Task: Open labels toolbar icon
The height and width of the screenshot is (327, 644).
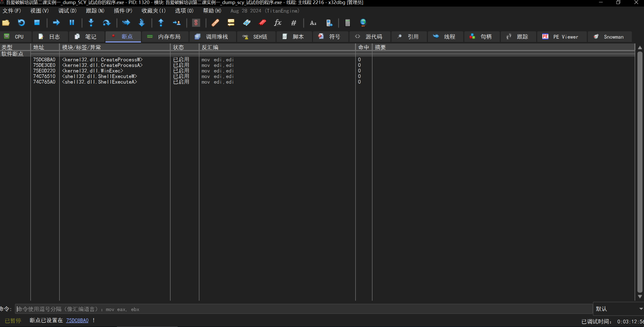Action: tap(246, 23)
